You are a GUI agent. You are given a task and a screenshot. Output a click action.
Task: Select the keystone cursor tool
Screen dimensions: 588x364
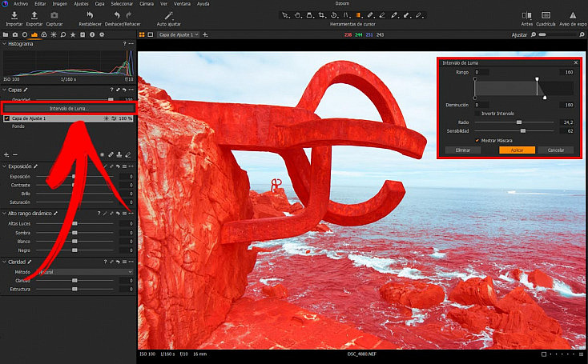[x=346, y=15]
